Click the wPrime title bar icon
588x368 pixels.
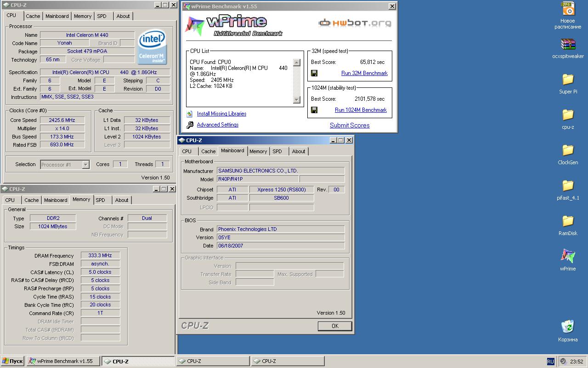[187, 6]
